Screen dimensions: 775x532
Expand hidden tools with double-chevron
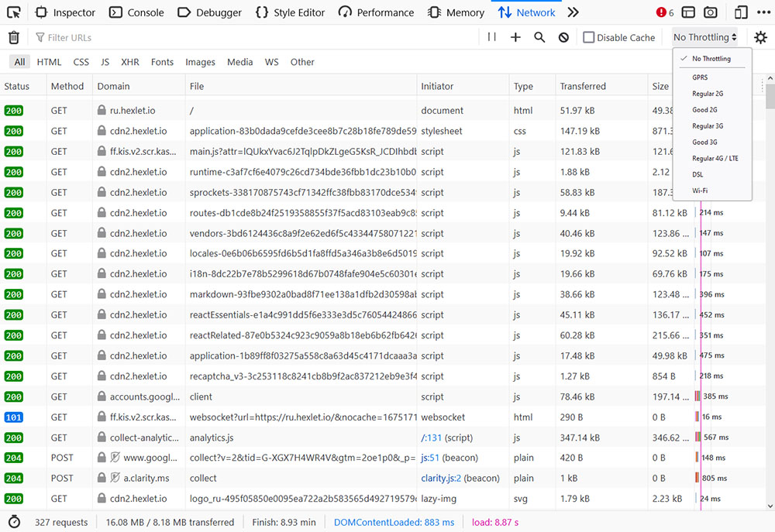pos(573,12)
